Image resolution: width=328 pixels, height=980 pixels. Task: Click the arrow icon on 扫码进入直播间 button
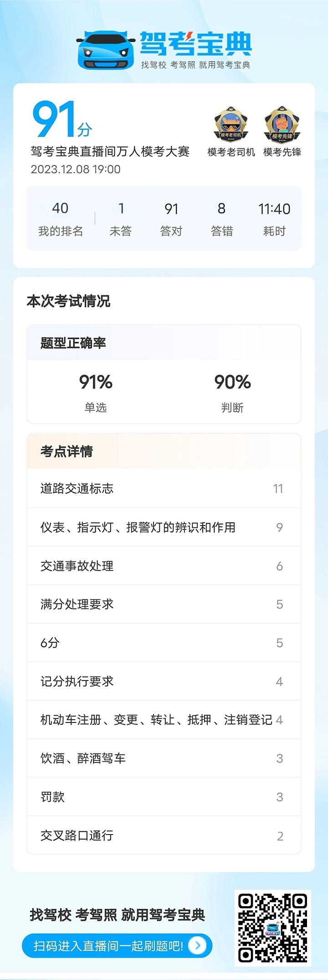coord(197,946)
